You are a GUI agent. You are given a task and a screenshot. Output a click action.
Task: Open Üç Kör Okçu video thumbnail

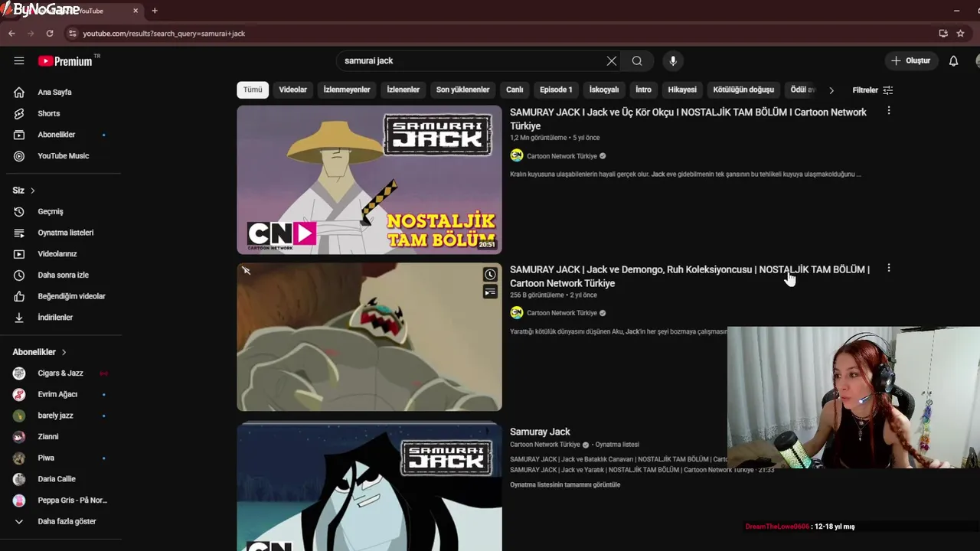click(x=369, y=180)
